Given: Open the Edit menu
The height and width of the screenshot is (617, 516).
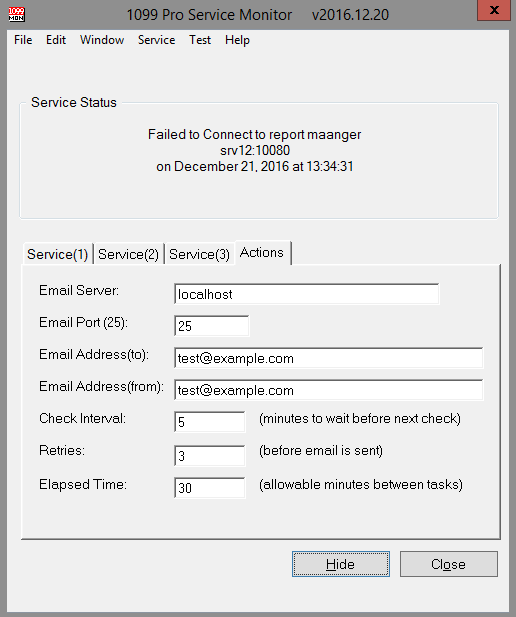Looking at the screenshot, I should click(x=56, y=40).
